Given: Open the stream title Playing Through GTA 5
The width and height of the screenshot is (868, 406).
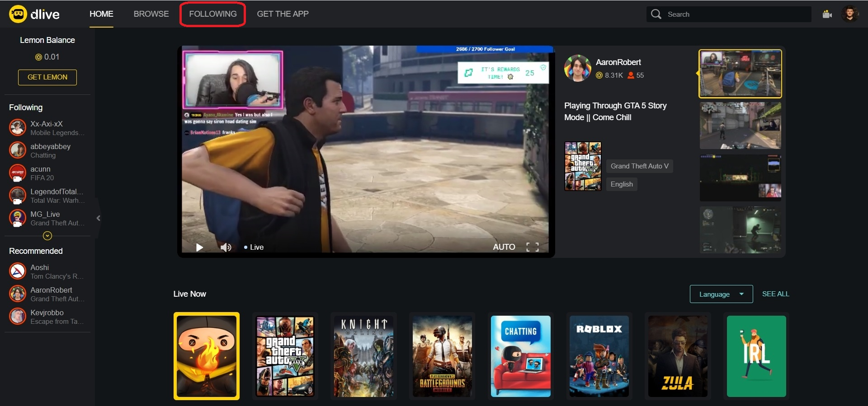Looking at the screenshot, I should coord(615,112).
